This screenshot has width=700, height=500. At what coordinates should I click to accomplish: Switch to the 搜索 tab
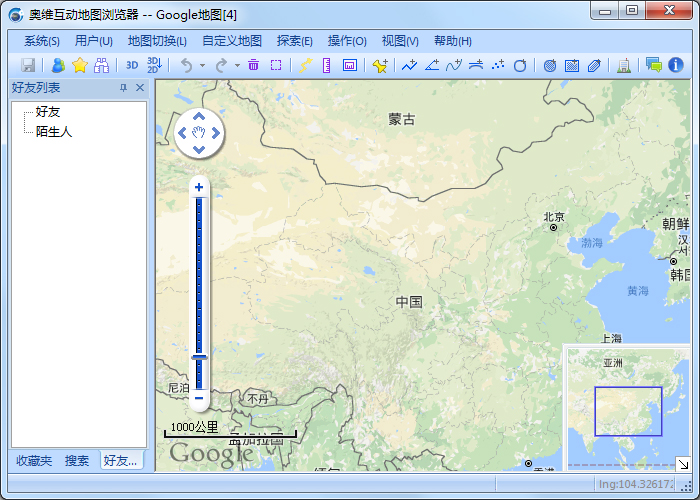(x=77, y=460)
